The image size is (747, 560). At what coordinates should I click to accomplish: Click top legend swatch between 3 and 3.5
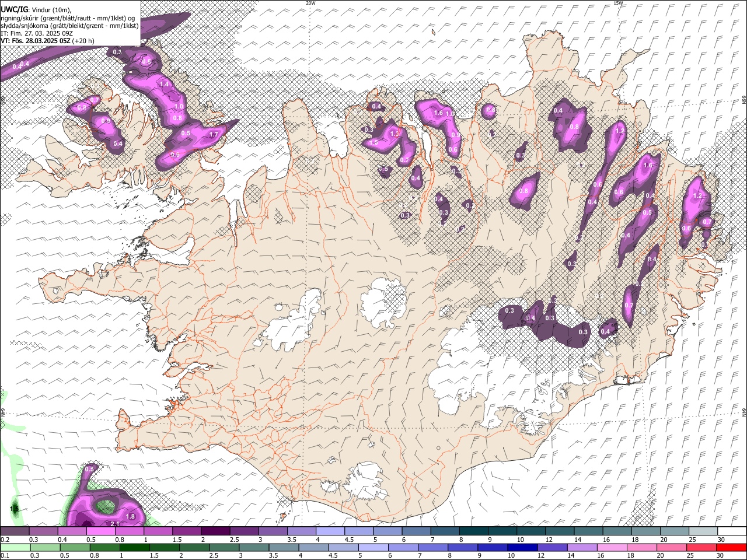point(273,531)
